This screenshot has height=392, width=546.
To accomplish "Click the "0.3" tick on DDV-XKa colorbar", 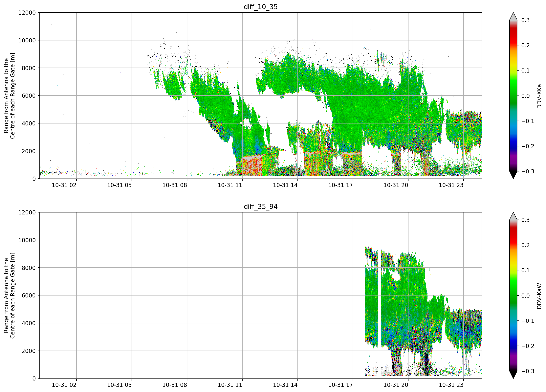I will pyautogui.click(x=526, y=20).
